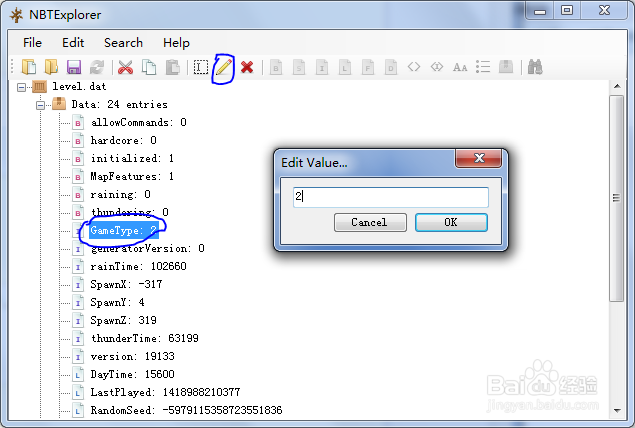The image size is (635, 428).
Task: Add an Int Array tag icon
Action: pos(437,67)
